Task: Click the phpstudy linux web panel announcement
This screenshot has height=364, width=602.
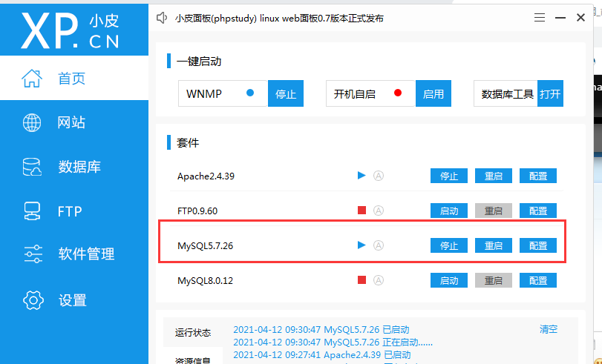Action: click(279, 18)
